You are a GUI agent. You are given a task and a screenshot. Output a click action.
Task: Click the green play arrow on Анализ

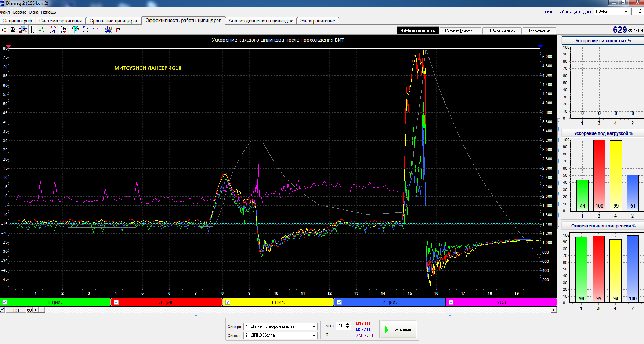click(387, 330)
